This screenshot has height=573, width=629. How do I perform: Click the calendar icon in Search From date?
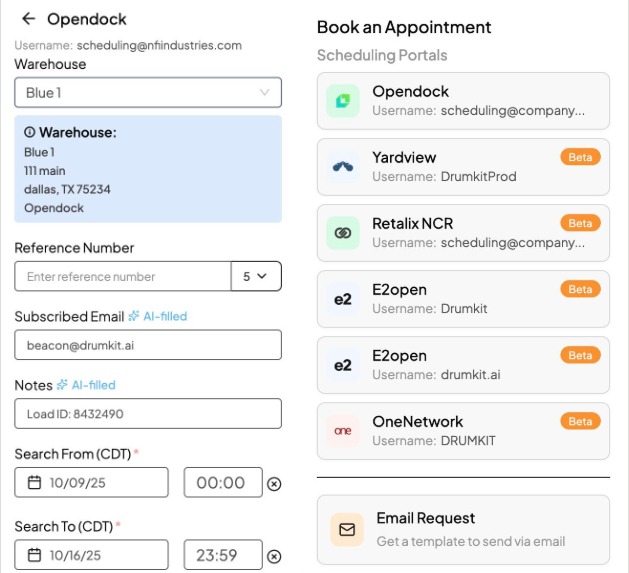[x=34, y=482]
